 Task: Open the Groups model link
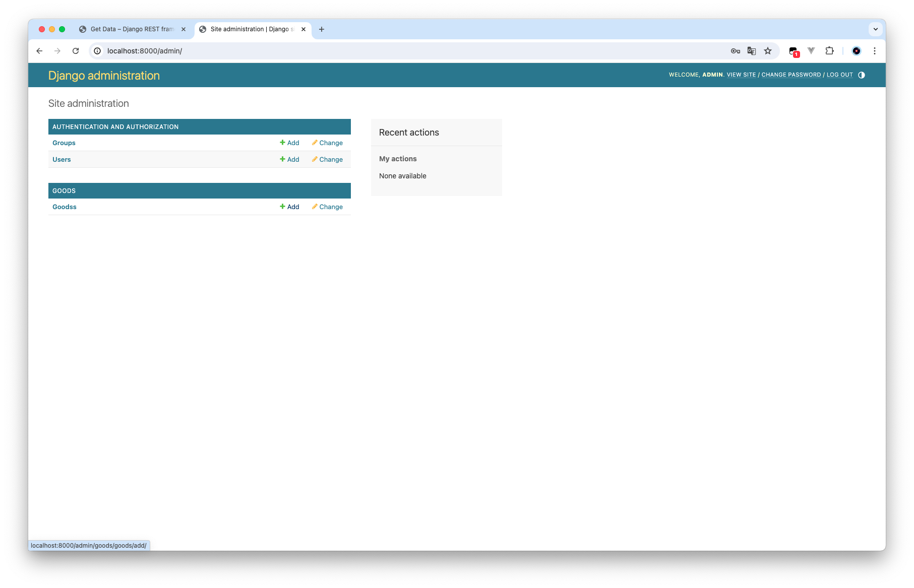pos(64,143)
